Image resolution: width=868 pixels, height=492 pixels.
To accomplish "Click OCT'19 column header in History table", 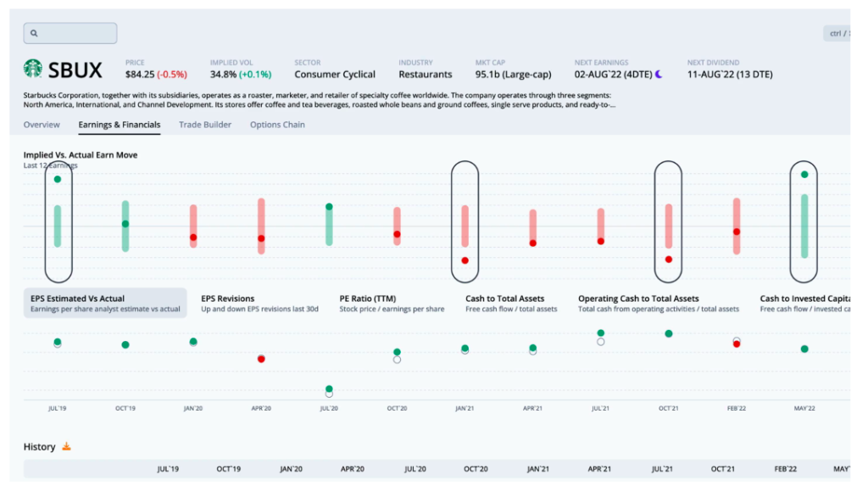I will point(228,469).
